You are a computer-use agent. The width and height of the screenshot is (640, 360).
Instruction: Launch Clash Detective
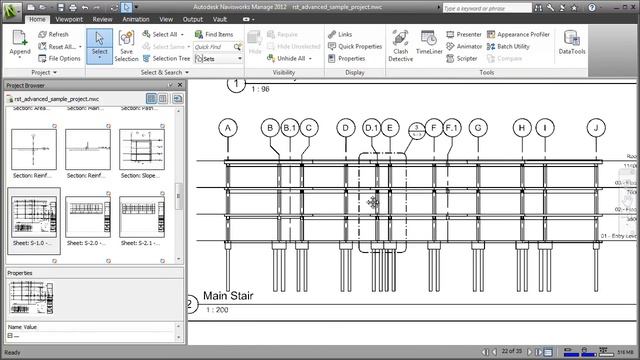[400, 46]
